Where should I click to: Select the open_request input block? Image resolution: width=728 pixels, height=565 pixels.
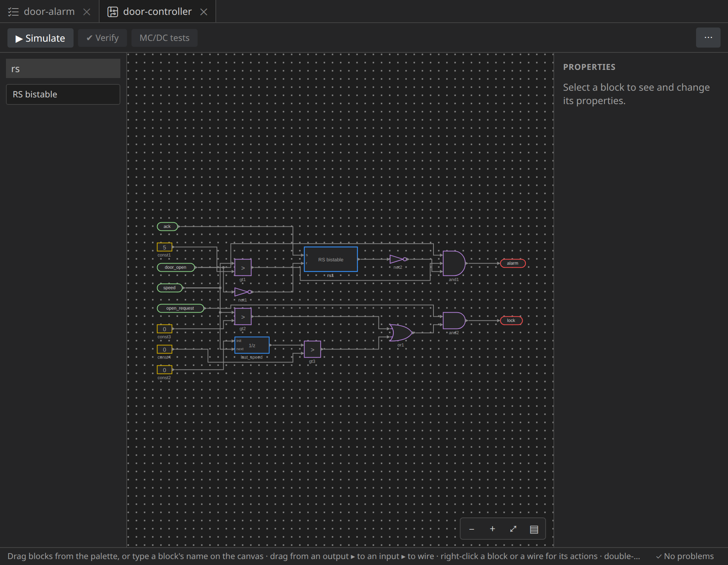[180, 308]
